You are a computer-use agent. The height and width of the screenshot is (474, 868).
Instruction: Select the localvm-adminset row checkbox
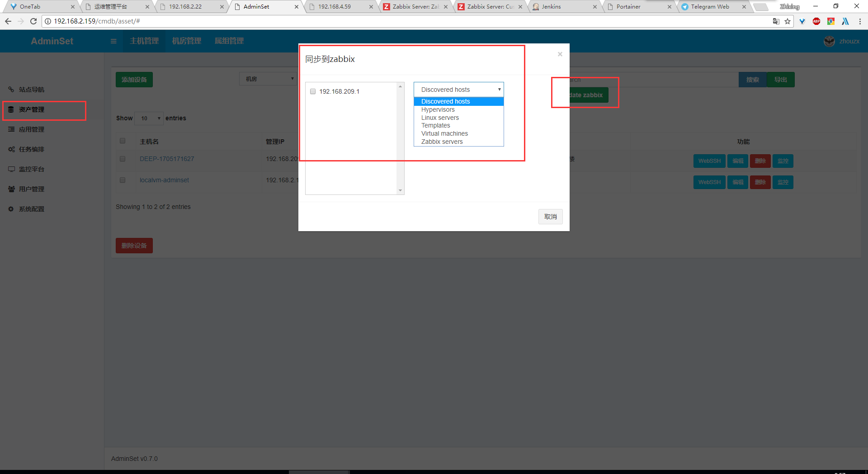coord(123,180)
